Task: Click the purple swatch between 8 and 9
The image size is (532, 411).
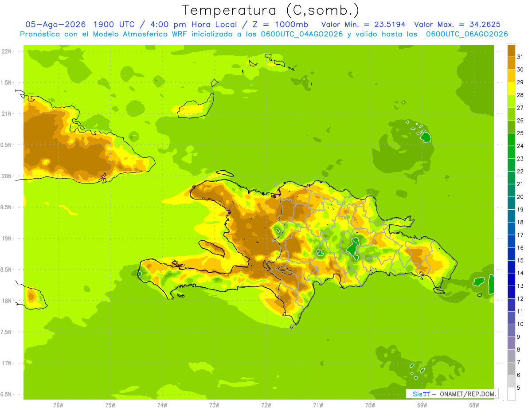Action: 511,343
